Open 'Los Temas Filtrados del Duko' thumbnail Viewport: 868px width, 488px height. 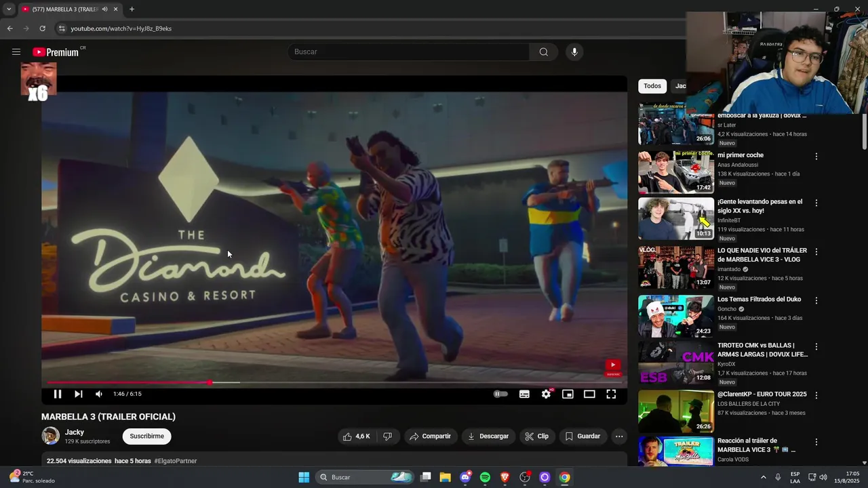(676, 317)
